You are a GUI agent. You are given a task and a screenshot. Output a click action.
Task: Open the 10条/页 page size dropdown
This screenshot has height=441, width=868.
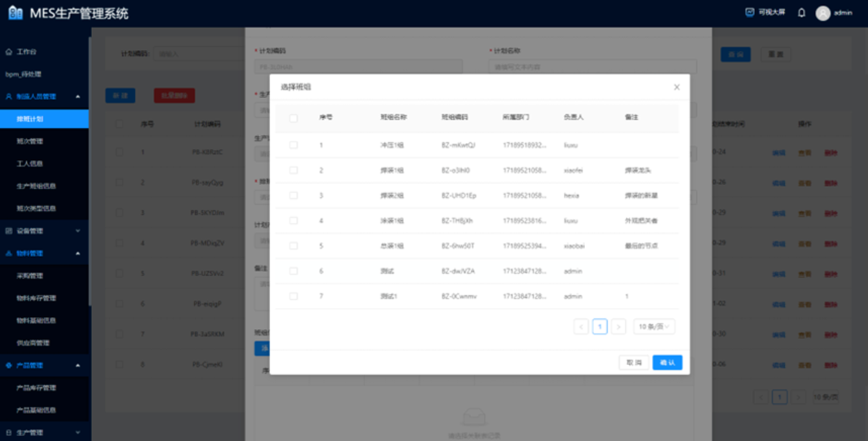coord(654,327)
